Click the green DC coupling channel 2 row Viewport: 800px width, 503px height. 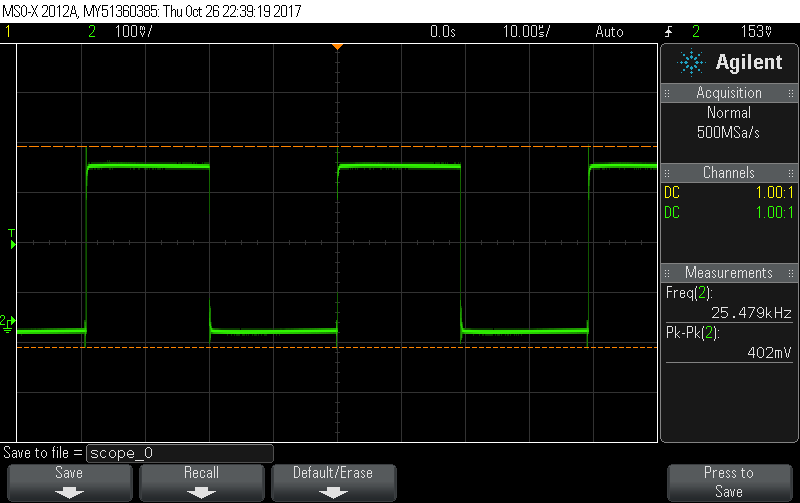click(x=729, y=213)
